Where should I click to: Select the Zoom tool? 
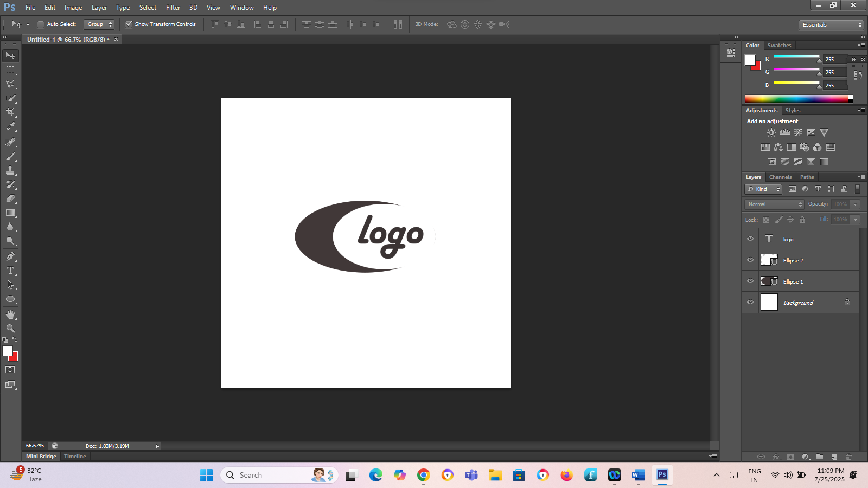point(10,329)
